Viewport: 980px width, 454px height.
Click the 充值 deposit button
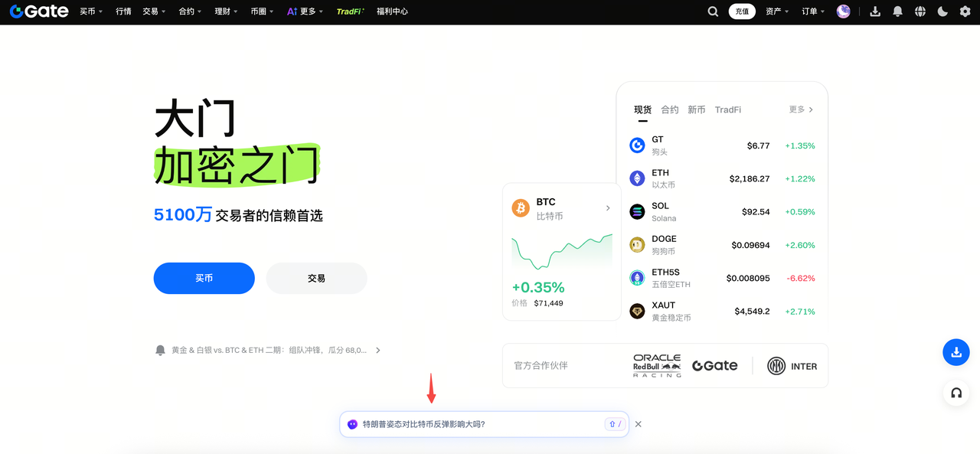pyautogui.click(x=742, y=11)
